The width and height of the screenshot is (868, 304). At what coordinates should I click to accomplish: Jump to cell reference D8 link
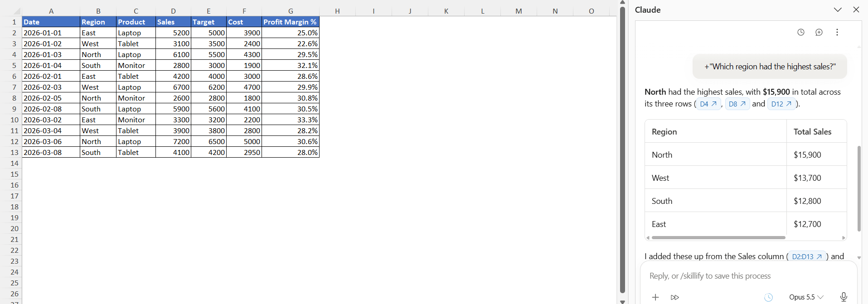coord(737,104)
